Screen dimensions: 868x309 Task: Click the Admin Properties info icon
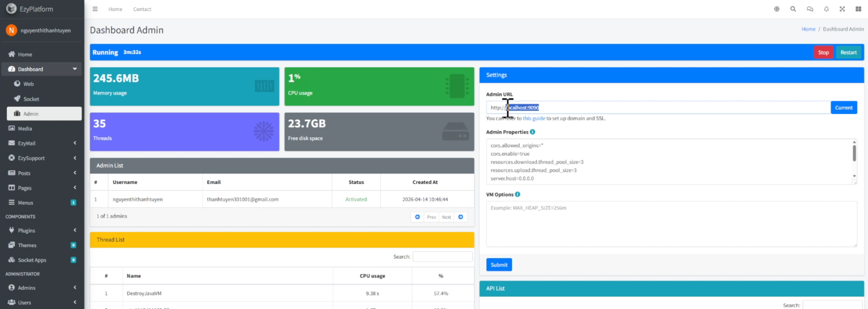[532, 132]
